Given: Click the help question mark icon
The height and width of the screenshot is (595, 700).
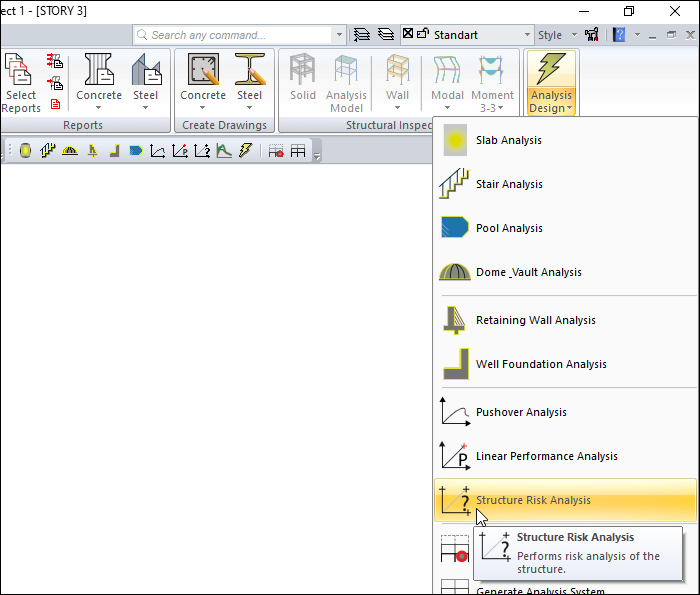Looking at the screenshot, I should (x=620, y=35).
